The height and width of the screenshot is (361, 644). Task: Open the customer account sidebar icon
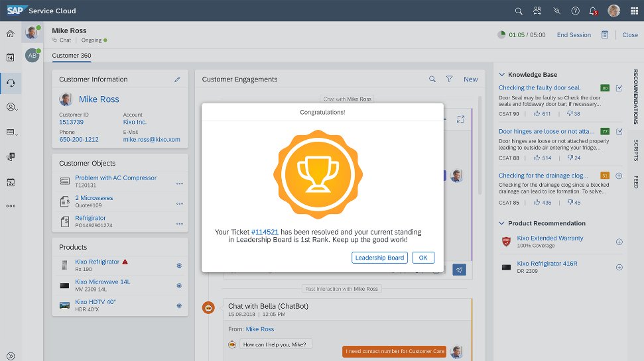tap(11, 107)
